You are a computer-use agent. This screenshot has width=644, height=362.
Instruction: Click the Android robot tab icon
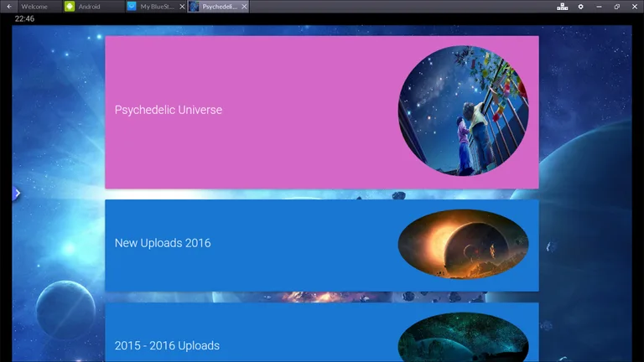[x=70, y=6]
